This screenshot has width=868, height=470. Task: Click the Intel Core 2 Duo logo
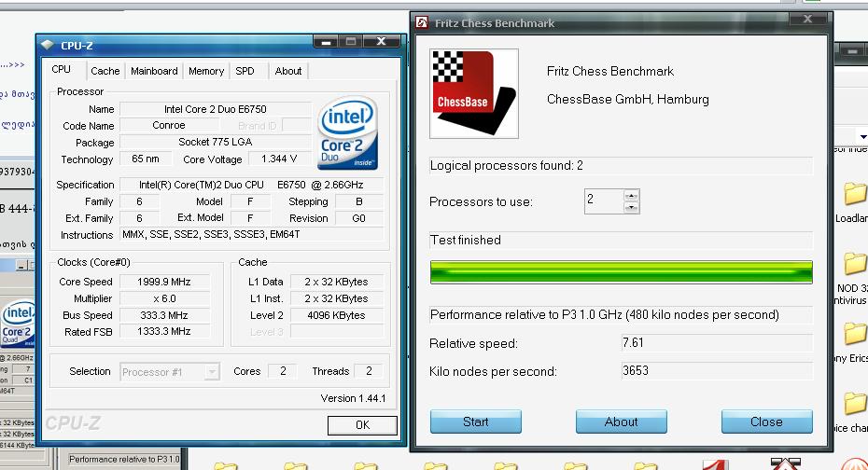point(347,133)
